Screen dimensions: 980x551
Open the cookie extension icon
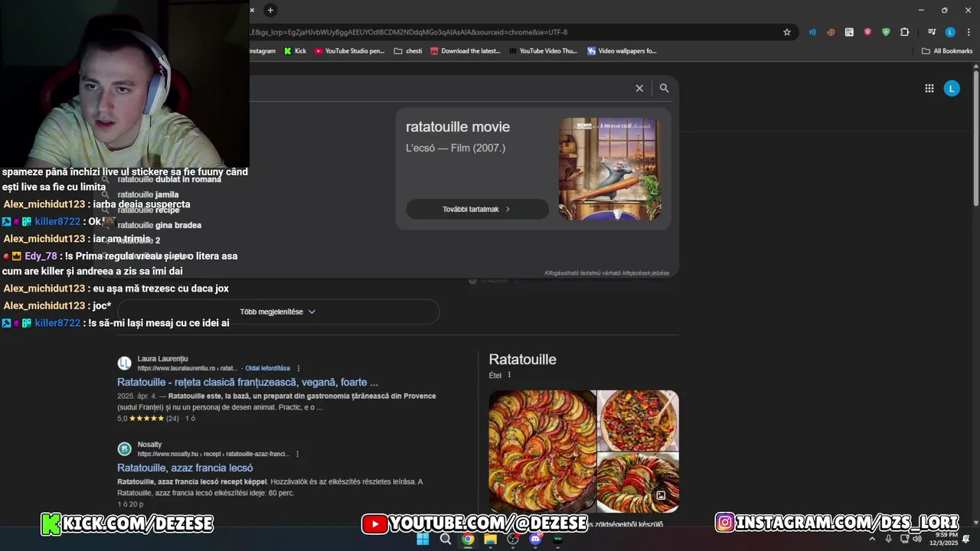pyautogui.click(x=831, y=32)
